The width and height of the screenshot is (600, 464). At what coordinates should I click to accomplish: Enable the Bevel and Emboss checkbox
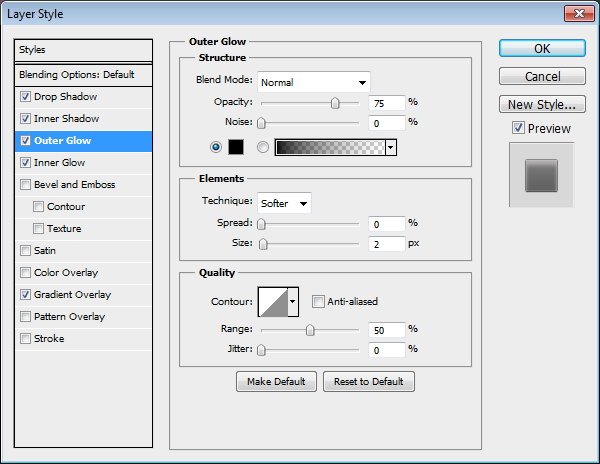pyautogui.click(x=25, y=185)
